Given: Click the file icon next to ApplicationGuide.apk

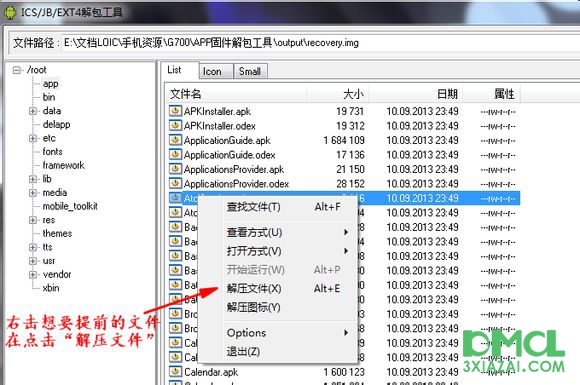Looking at the screenshot, I should 175,140.
